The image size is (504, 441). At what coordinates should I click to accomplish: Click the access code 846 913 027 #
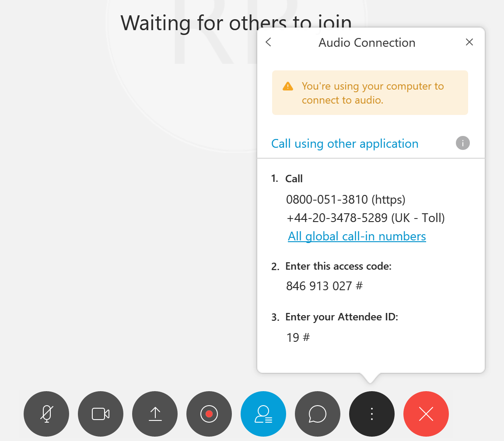click(x=324, y=286)
